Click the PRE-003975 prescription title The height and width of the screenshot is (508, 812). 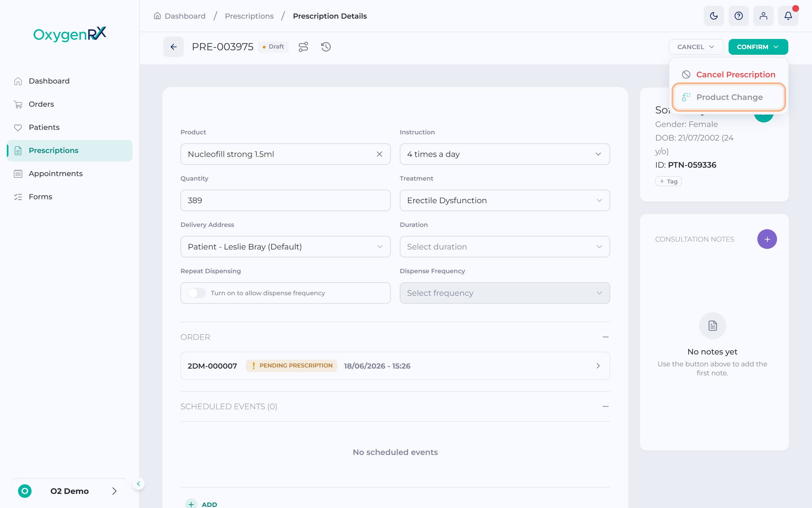click(x=222, y=47)
